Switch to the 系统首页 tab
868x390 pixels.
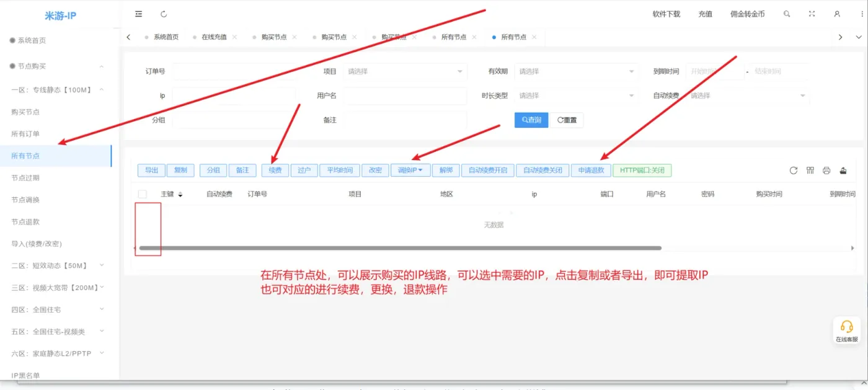(166, 37)
